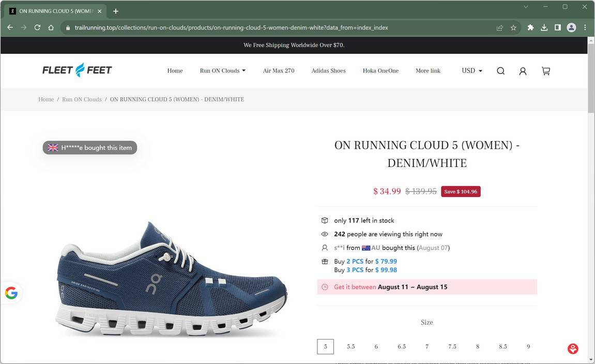The image size is (595, 364).
Task: Select size 5
Action: coord(325,346)
